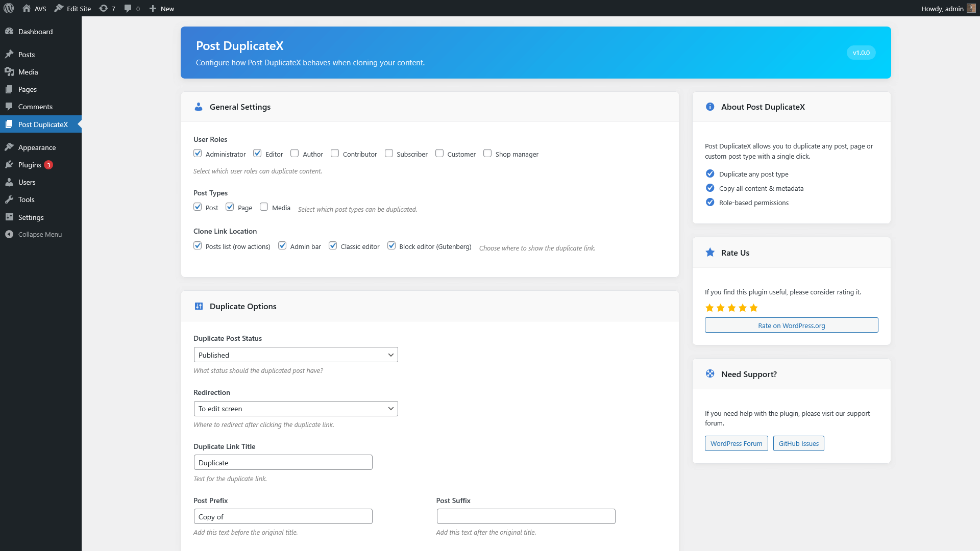This screenshot has width=980, height=551.
Task: Click the plus New icon
Action: coord(153,9)
